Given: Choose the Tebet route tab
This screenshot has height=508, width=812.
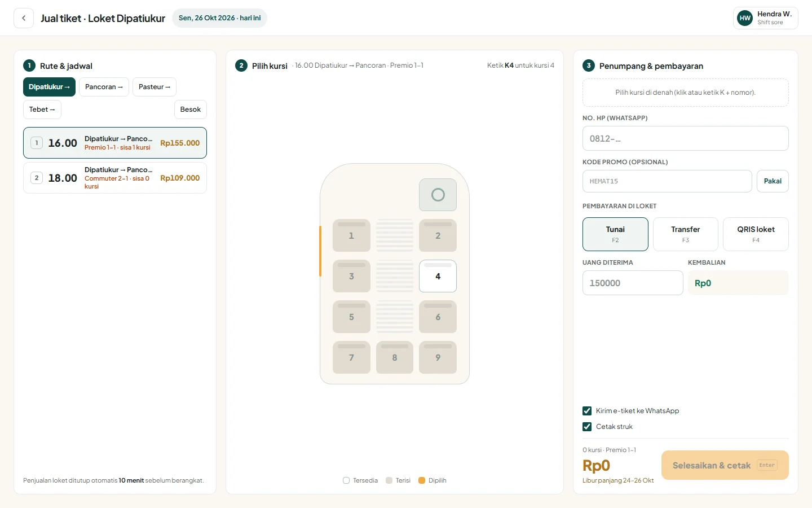Looking at the screenshot, I should [42, 110].
